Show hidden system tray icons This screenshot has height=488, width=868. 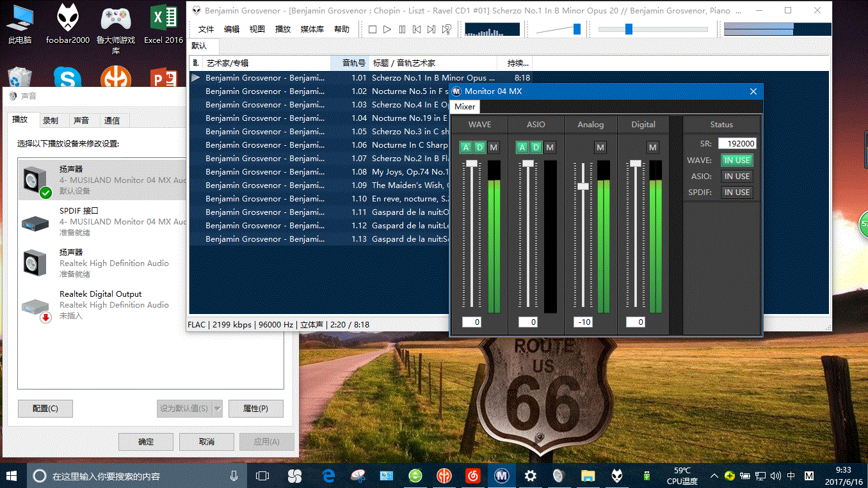coord(714,476)
